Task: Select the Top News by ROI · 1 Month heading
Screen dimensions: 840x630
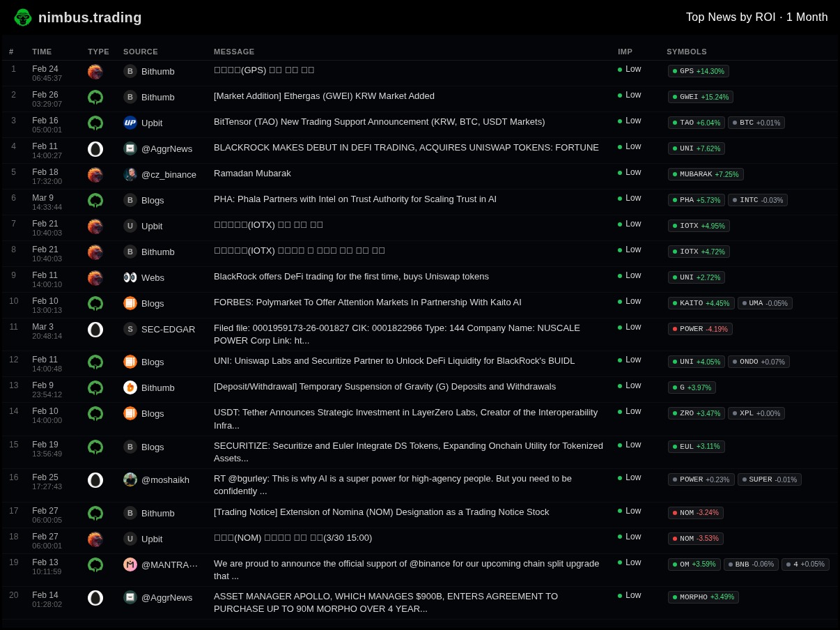Action: point(757,17)
